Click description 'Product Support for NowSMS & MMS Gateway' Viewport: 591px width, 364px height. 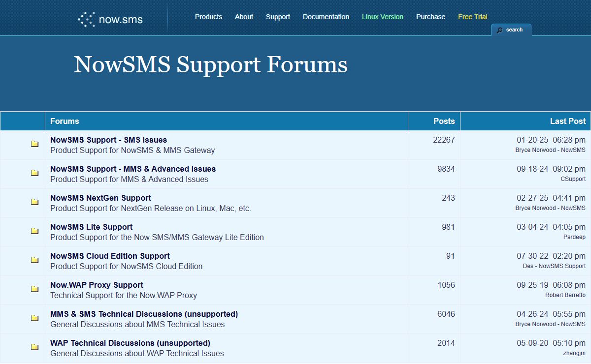(x=132, y=150)
